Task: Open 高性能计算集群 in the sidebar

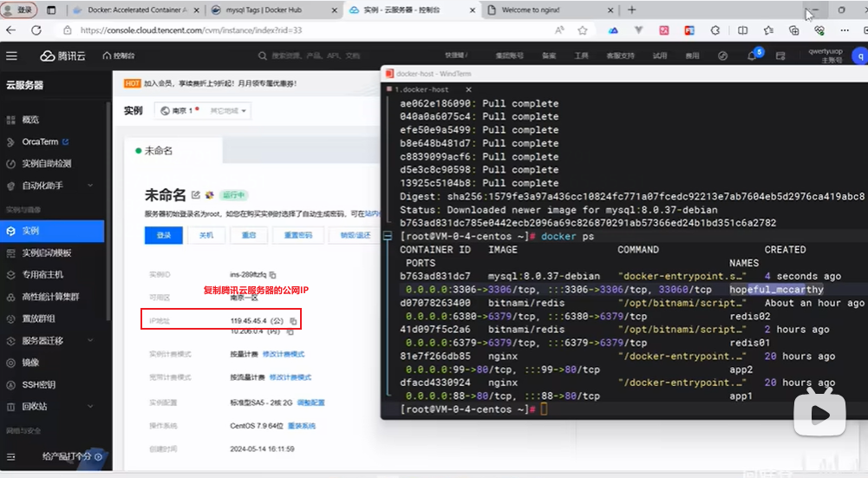Action: point(52,297)
